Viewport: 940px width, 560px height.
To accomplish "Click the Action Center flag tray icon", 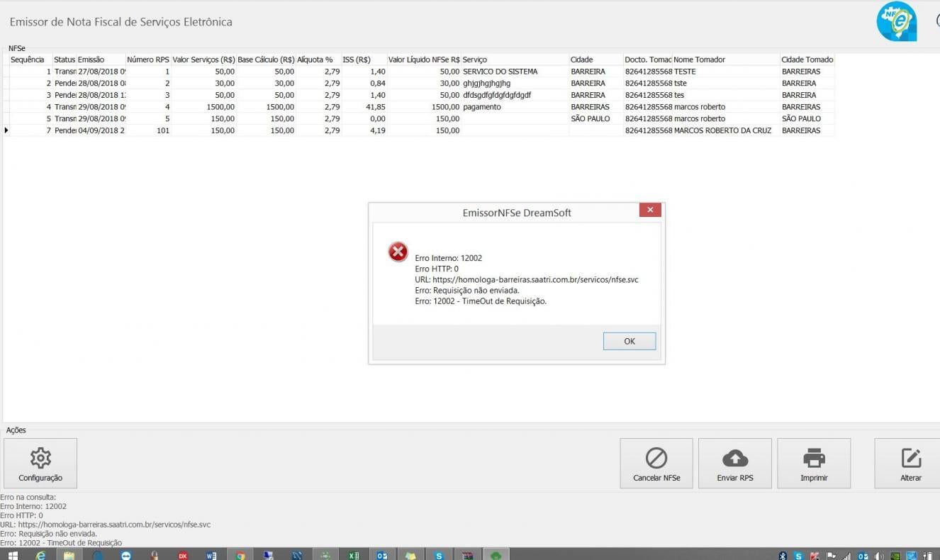I will coord(831,556).
